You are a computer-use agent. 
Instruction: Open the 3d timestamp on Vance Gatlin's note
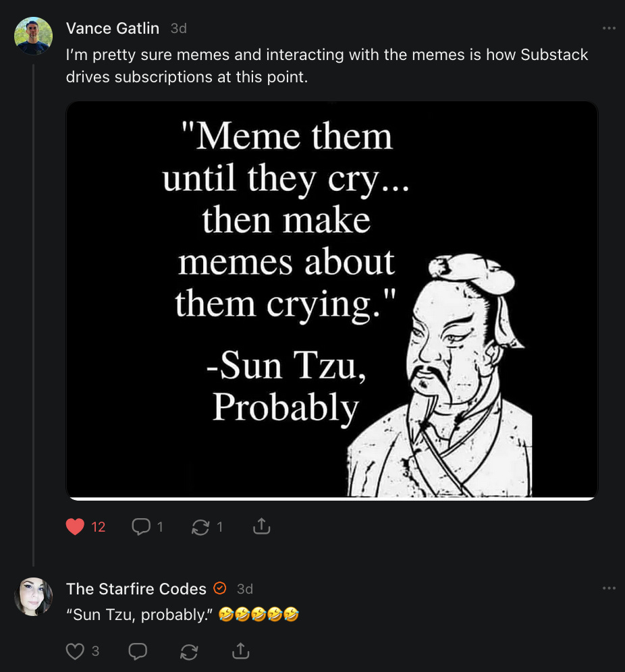[179, 28]
